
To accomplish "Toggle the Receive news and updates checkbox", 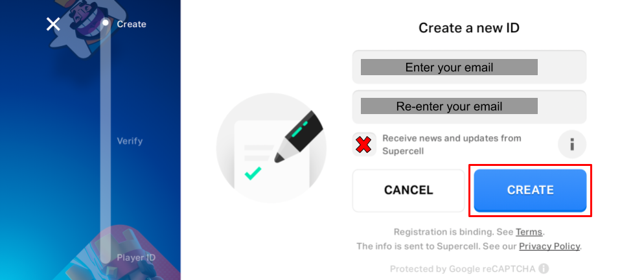I will (x=364, y=144).
